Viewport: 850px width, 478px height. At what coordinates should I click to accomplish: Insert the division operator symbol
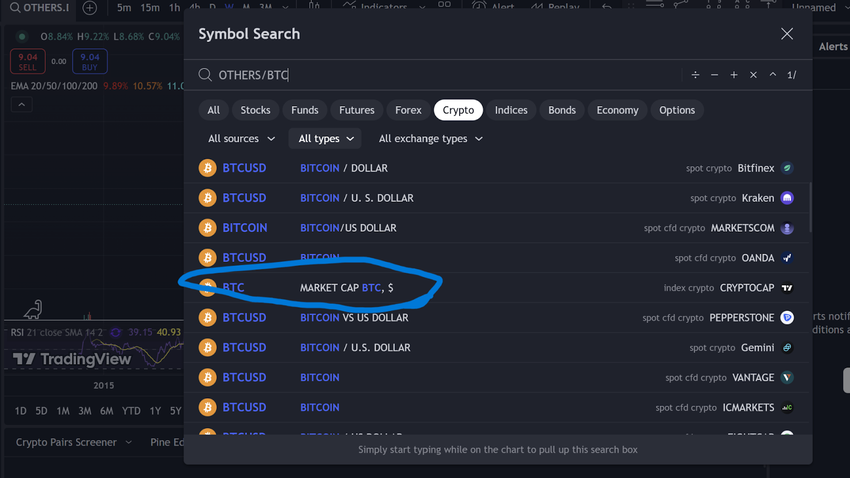coord(695,75)
